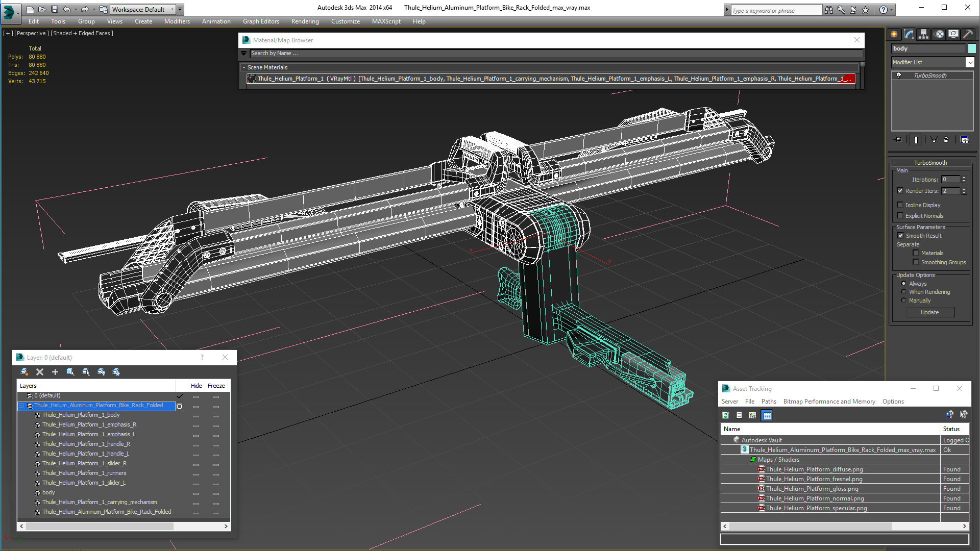
Task: Open the Modifiers menu
Action: 177,21
